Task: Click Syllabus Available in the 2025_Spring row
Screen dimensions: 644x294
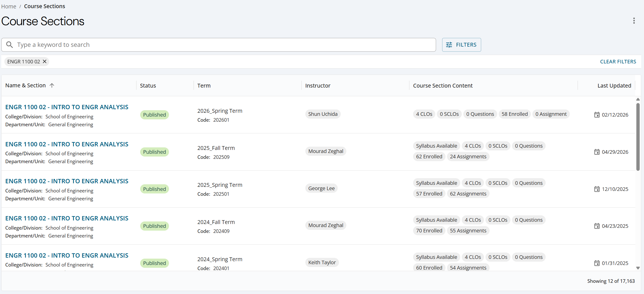Action: click(x=437, y=183)
